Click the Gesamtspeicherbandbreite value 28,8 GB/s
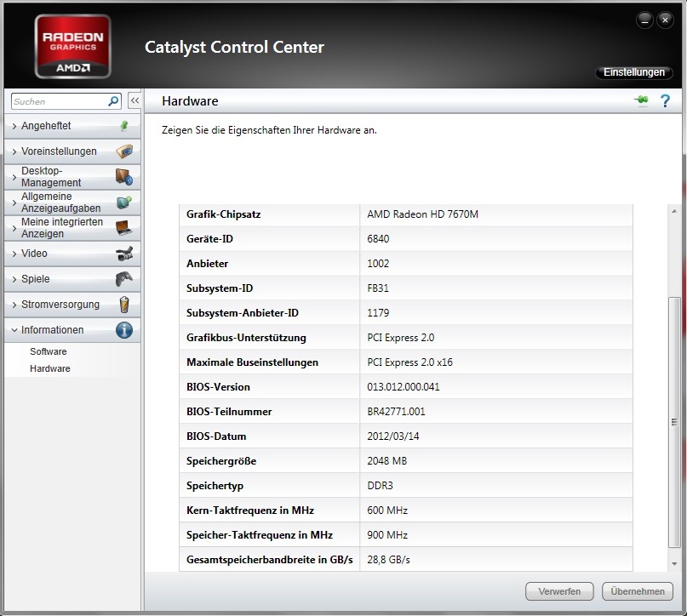 point(388,560)
